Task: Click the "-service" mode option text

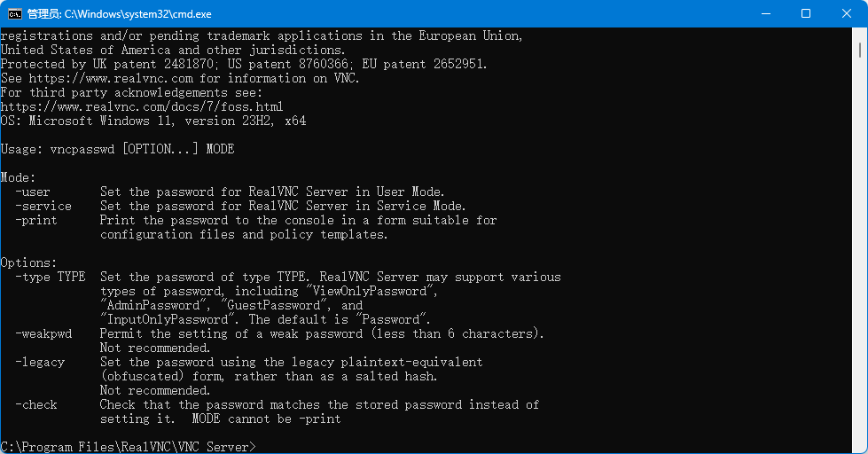Action: (x=43, y=206)
